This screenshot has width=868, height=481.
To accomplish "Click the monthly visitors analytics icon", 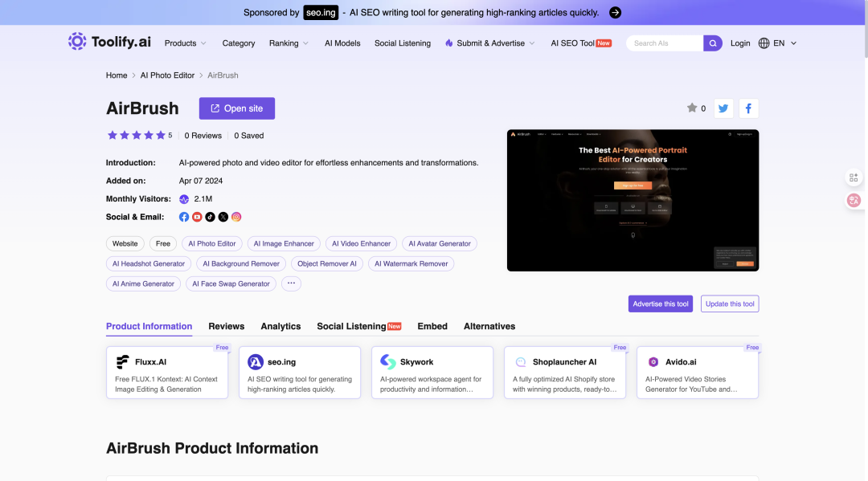I will (184, 199).
